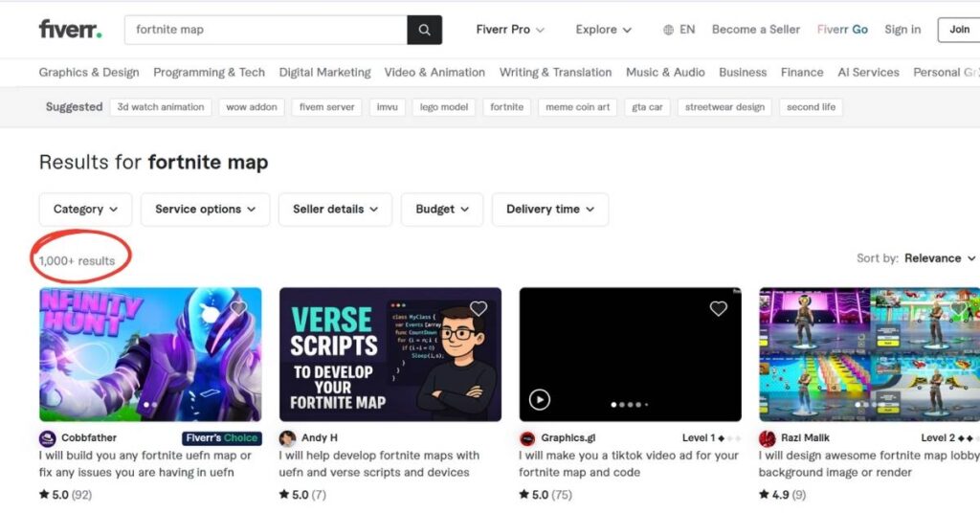Open 'I will make you a tiktok video ad' gig
The height and width of the screenshot is (513, 980).
pos(629,464)
